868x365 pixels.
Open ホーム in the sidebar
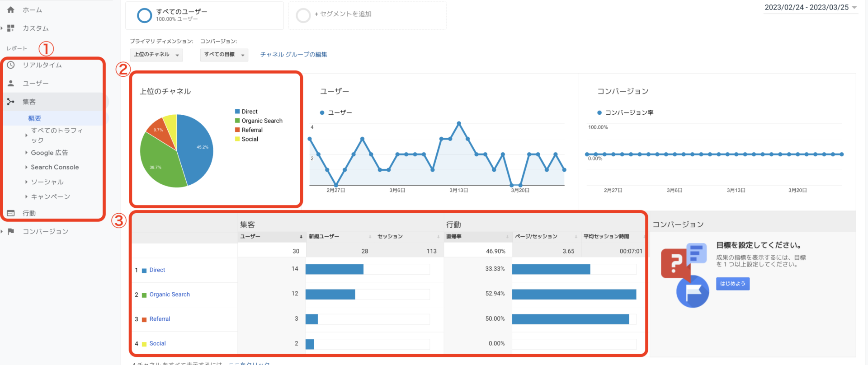click(33, 9)
